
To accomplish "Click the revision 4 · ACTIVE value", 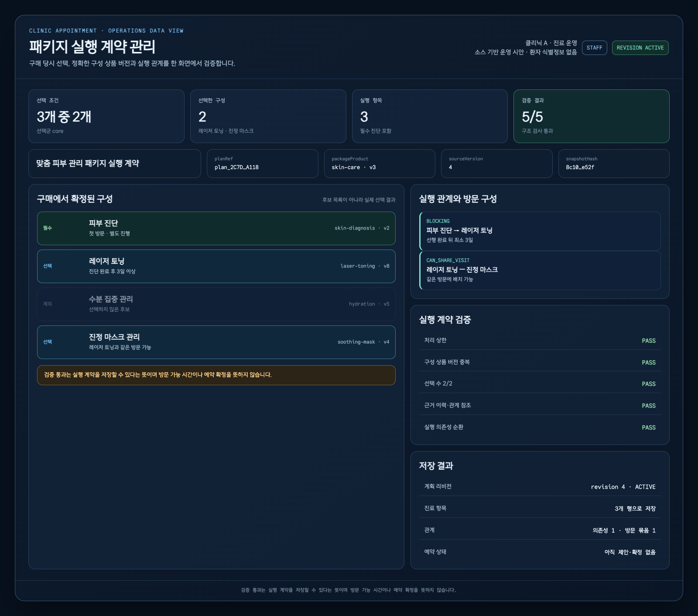I will coord(623,487).
